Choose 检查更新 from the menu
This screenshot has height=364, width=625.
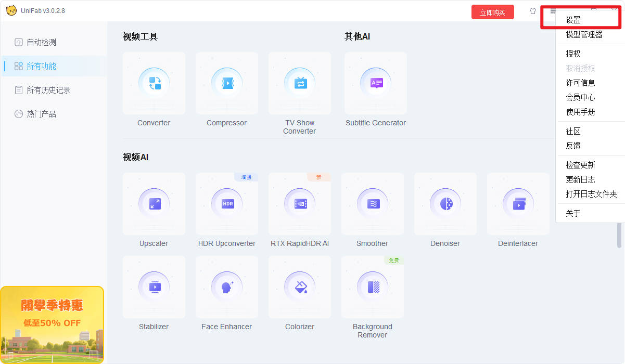pyautogui.click(x=580, y=165)
